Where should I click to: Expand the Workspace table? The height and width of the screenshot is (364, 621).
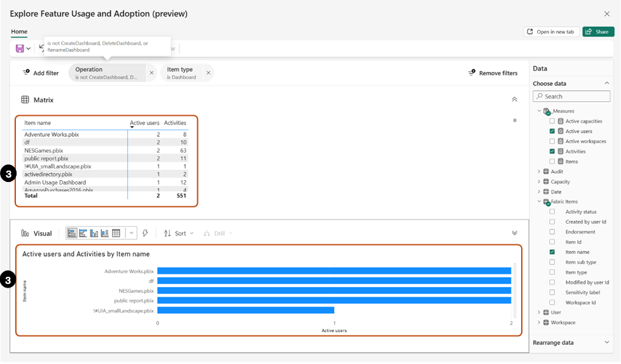pos(539,323)
